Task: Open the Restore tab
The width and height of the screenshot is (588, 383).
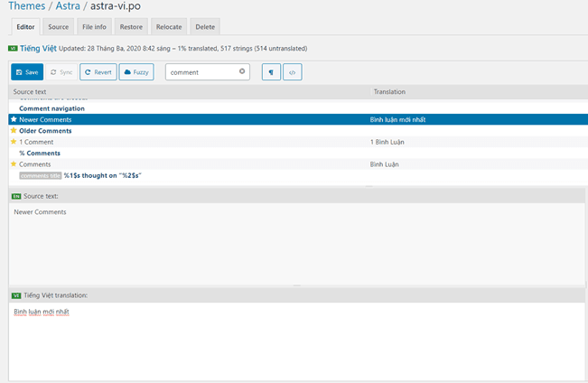Action: pyautogui.click(x=131, y=27)
